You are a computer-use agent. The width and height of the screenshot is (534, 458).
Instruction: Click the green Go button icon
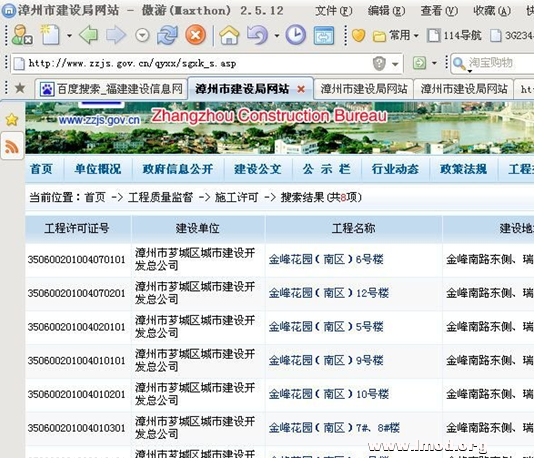pos(419,63)
